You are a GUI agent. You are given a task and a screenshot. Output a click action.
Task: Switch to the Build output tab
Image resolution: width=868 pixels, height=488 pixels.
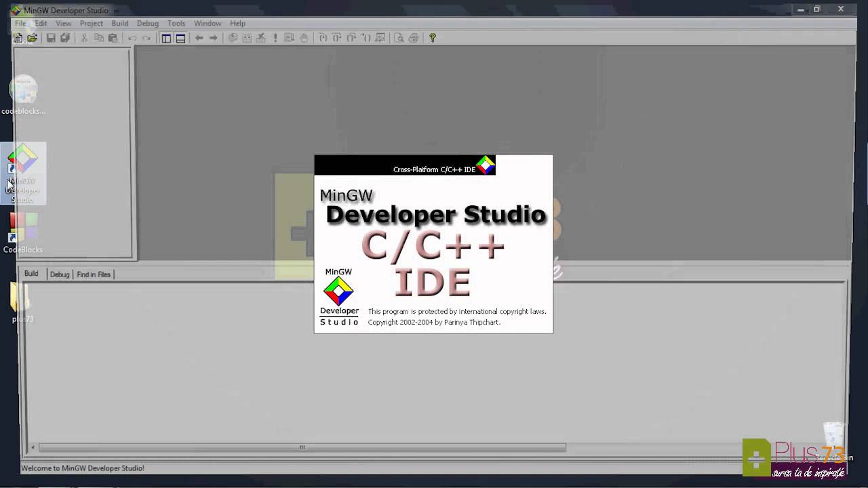point(31,274)
